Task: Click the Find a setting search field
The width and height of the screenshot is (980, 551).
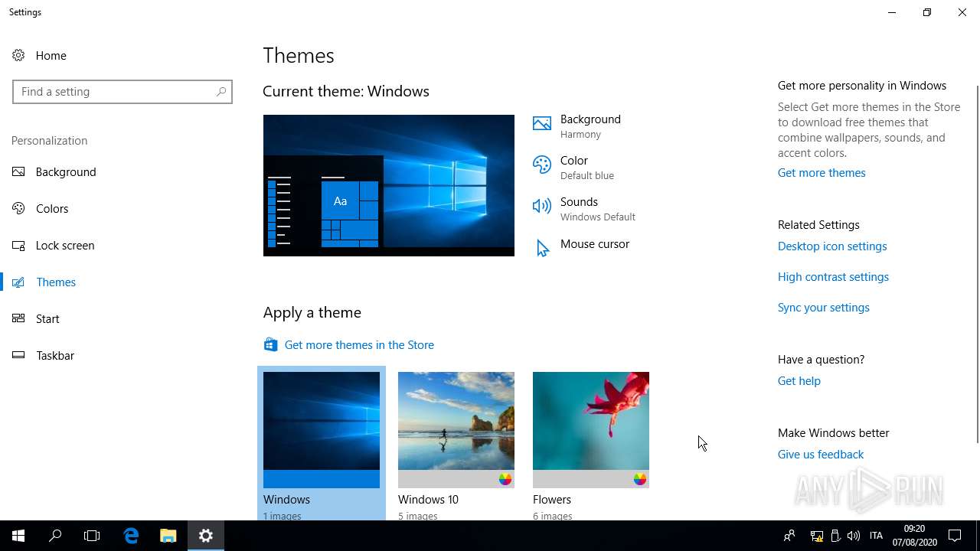Action: 122,92
